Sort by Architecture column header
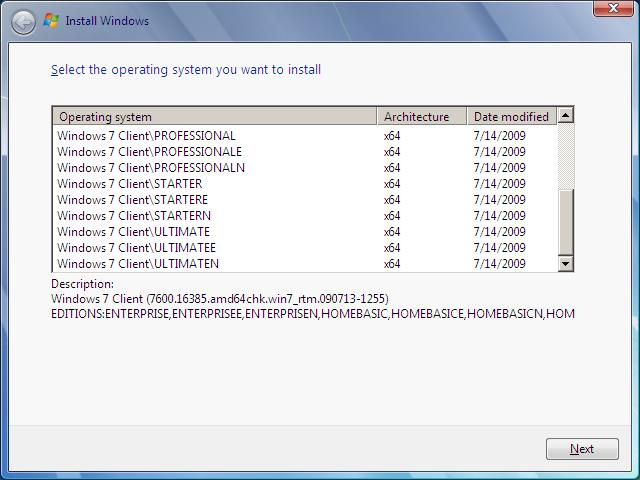The height and width of the screenshot is (480, 640). tap(422, 116)
